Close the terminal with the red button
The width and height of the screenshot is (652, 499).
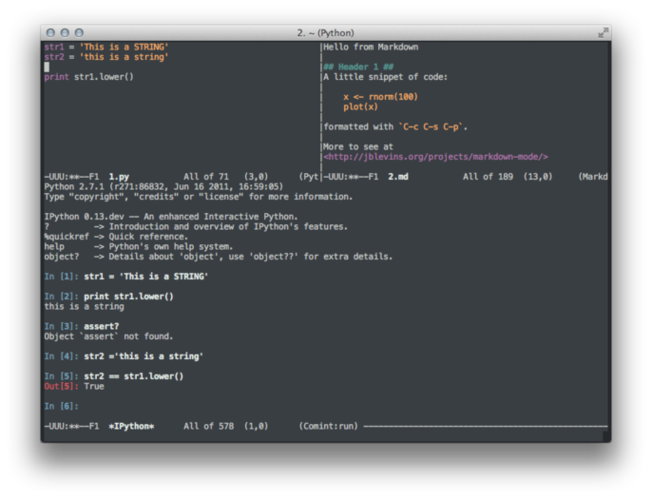point(50,33)
